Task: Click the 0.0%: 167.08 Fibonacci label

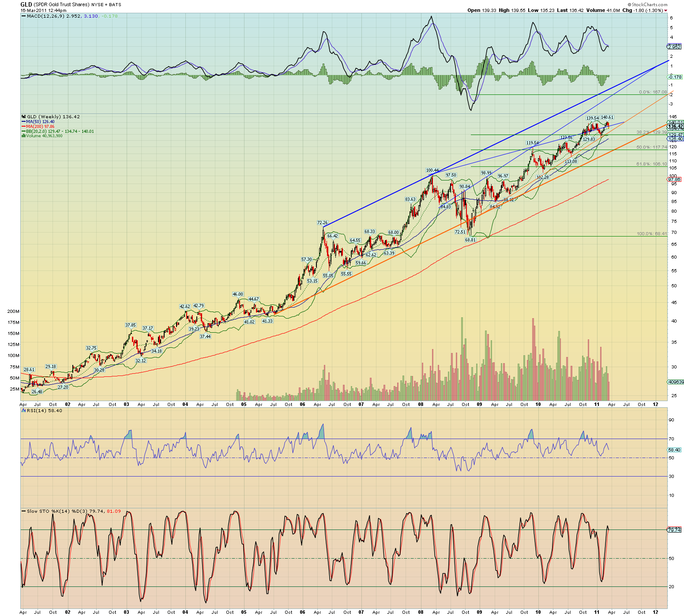Action: (x=653, y=92)
